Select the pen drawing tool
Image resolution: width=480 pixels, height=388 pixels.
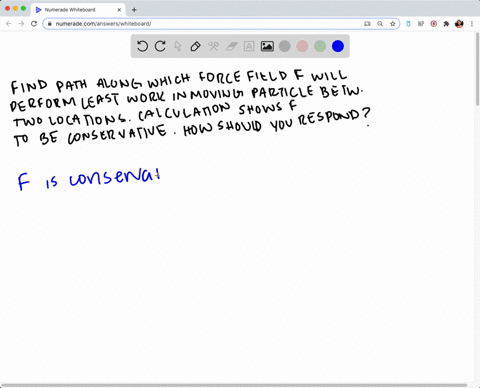pos(195,46)
